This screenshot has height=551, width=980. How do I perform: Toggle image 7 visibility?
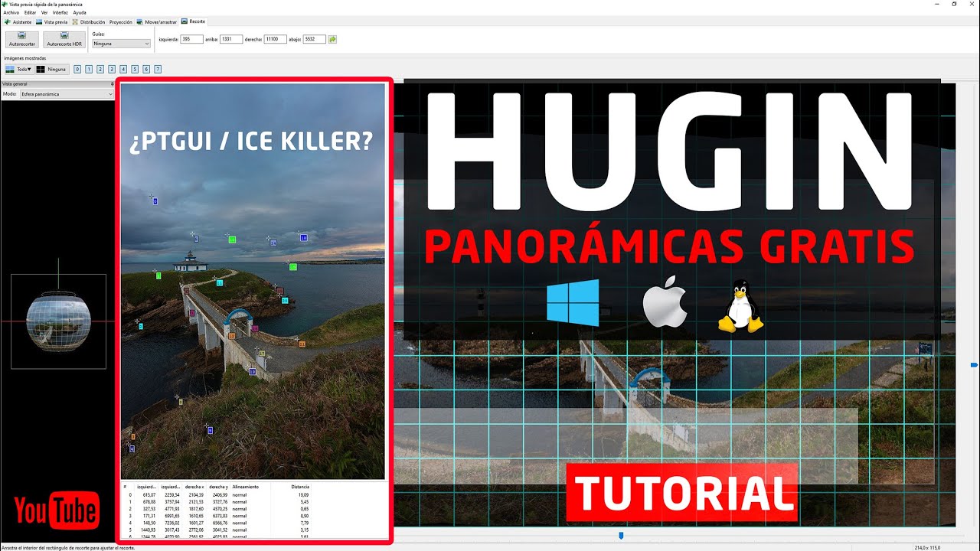[x=158, y=69]
